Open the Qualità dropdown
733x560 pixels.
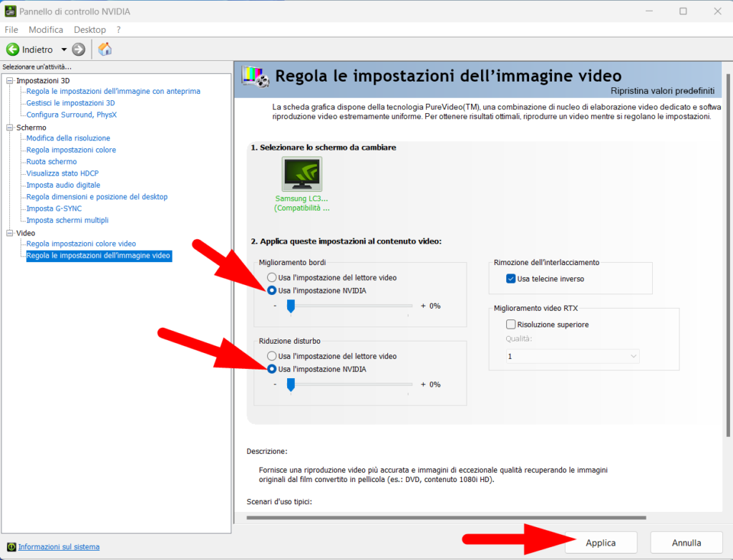coord(573,356)
